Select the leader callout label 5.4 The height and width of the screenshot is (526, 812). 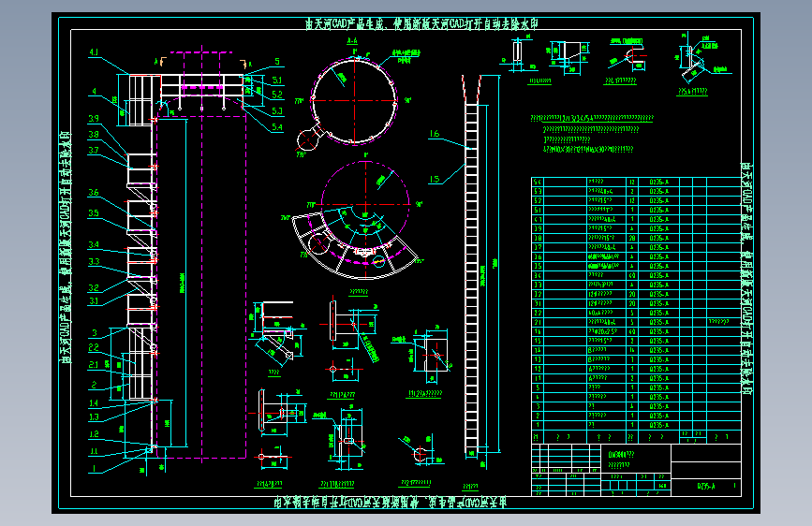(277, 127)
